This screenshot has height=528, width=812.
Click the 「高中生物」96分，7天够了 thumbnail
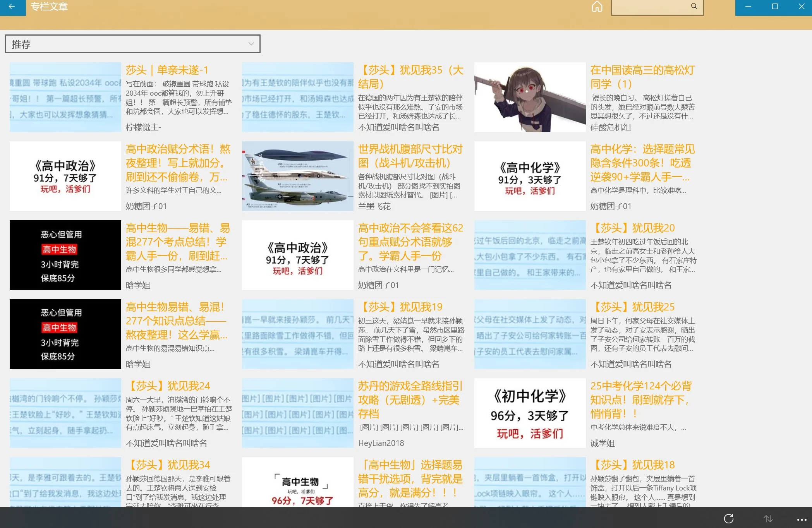(x=297, y=482)
